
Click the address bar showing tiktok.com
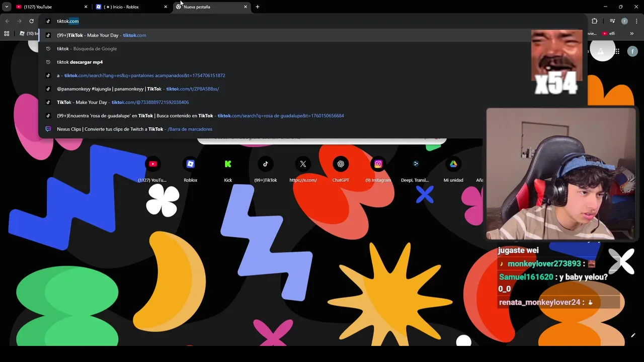coord(312,21)
